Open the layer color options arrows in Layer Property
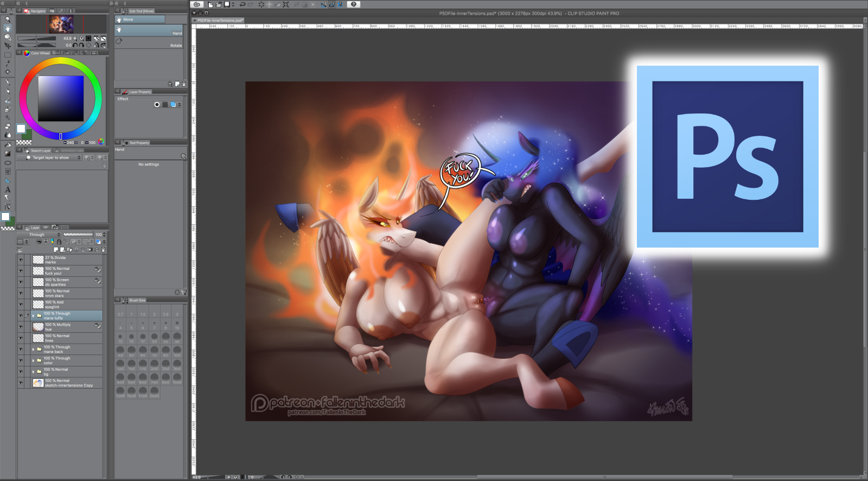 point(180,104)
